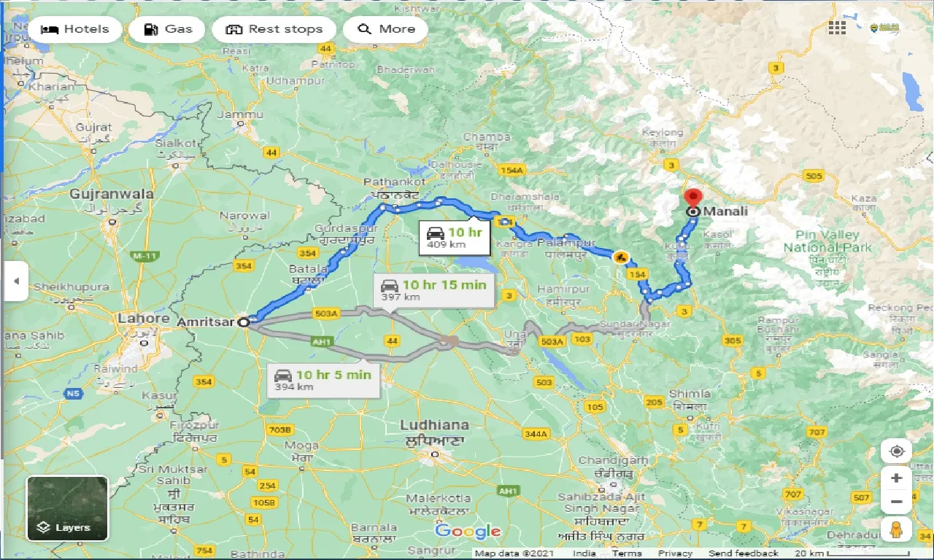Open the Send feedback link
934x560 pixels.
pos(743,553)
